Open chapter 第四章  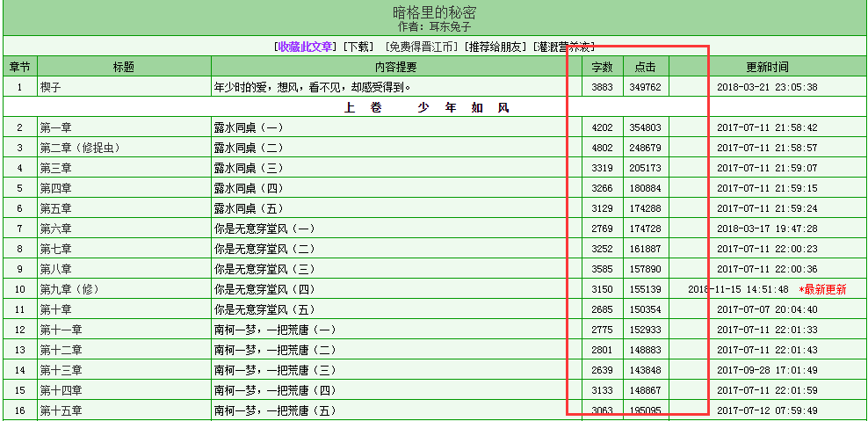56,188
